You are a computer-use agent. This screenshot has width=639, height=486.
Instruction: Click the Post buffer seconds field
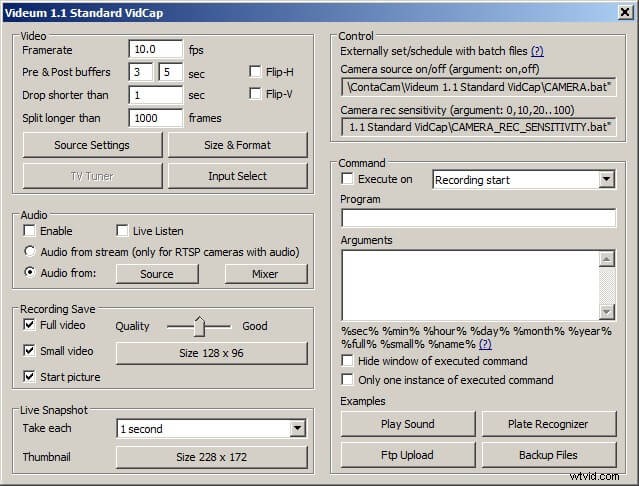tap(170, 72)
